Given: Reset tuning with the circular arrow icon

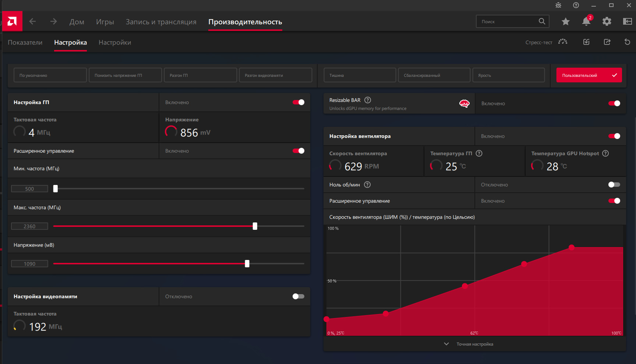Looking at the screenshot, I should tap(628, 42).
